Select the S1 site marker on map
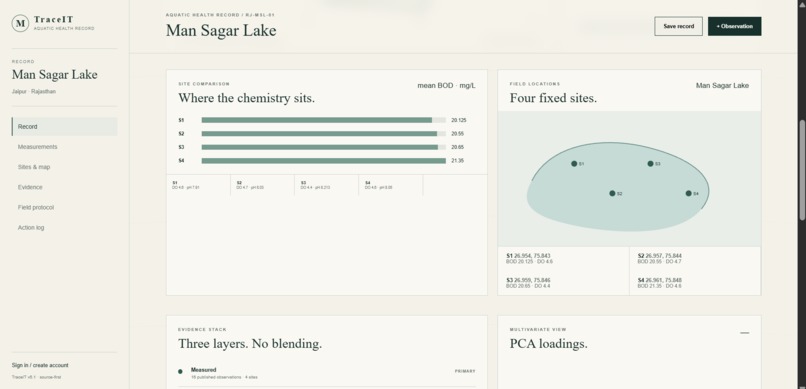Viewport: 806px width, 389px height. point(574,163)
